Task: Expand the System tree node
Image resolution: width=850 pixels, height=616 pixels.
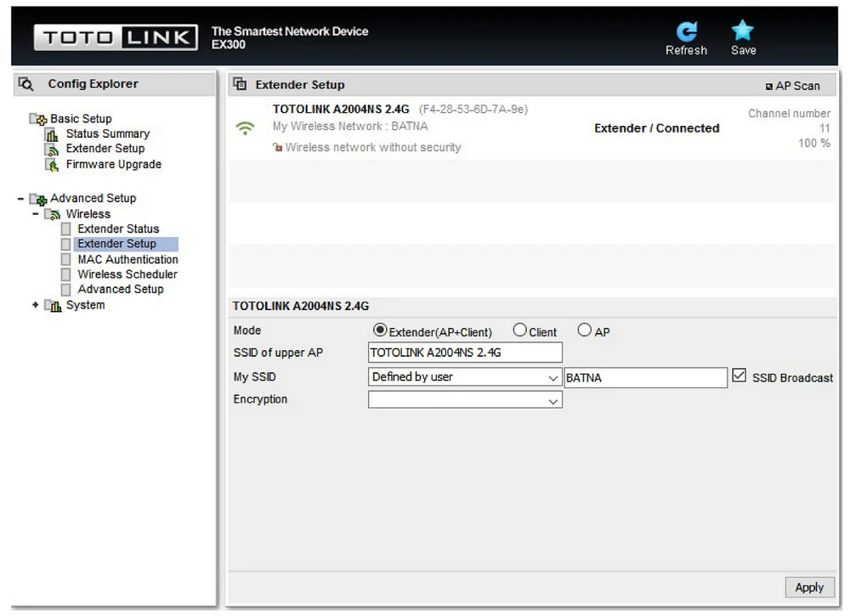Action: coord(36,305)
